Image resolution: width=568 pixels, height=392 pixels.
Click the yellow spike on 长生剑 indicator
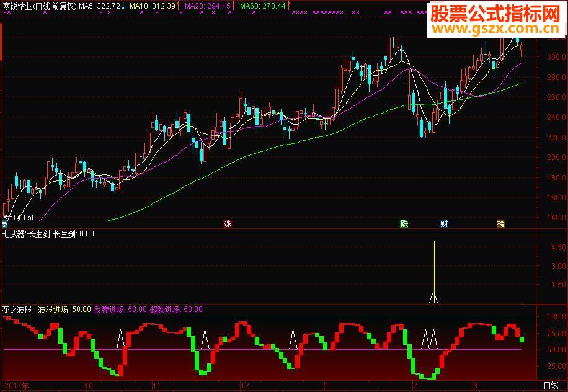(x=433, y=272)
